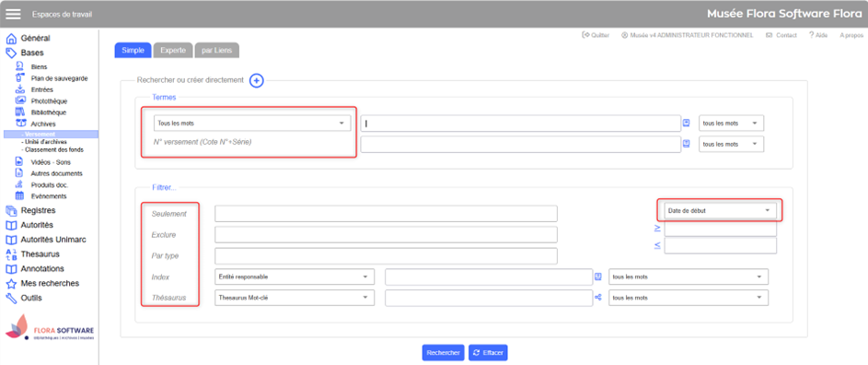This screenshot has height=365, width=868.
Task: Open tous les mots dropdown in Thésaurus row
Action: point(689,298)
